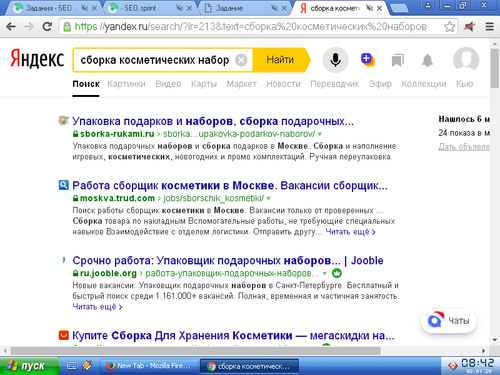This screenshot has width=500, height=375.
Task: Open the Переводчик tab
Action: point(335,84)
